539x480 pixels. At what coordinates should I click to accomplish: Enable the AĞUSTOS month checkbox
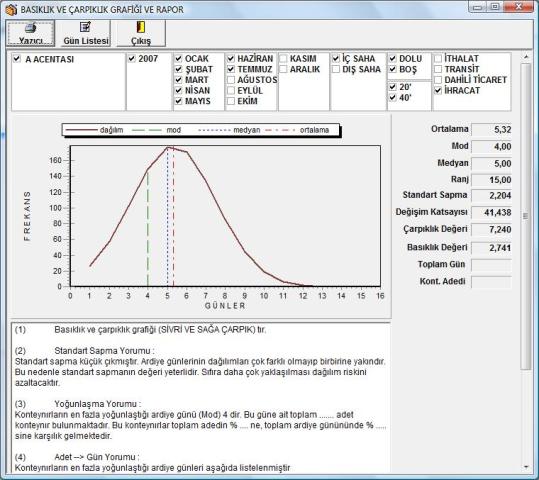(x=231, y=80)
